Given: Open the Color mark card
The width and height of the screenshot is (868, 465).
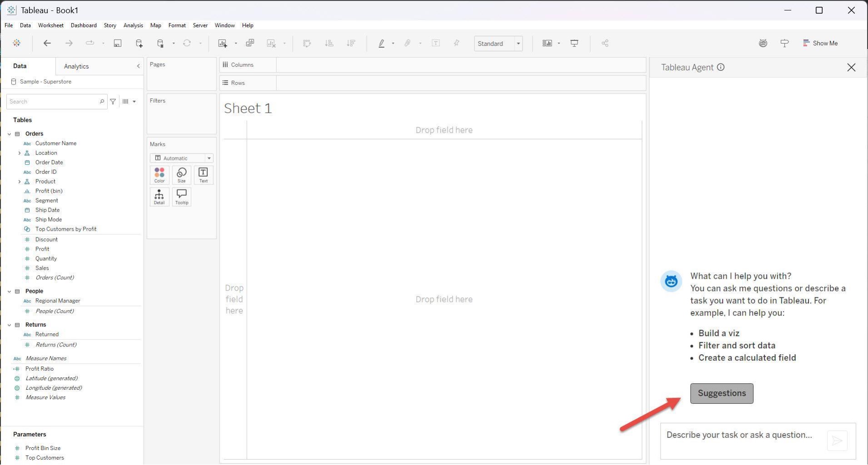Looking at the screenshot, I should point(159,175).
